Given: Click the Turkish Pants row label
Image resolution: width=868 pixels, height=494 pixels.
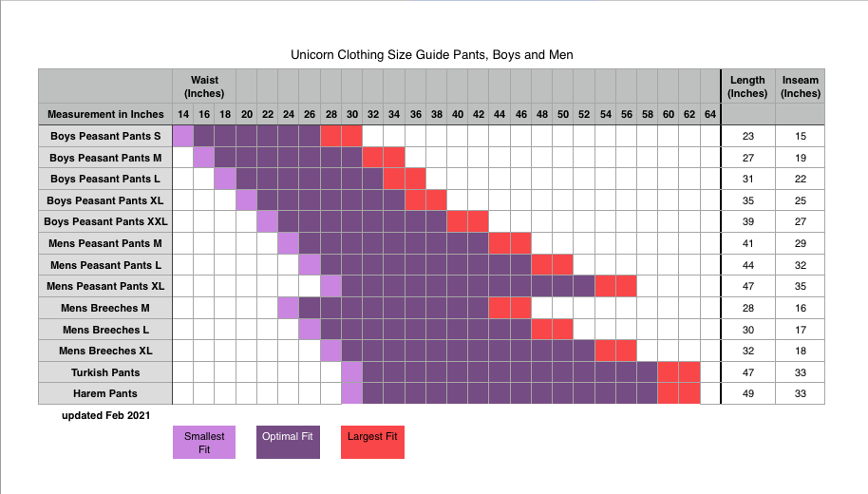Looking at the screenshot, I should click(104, 372).
